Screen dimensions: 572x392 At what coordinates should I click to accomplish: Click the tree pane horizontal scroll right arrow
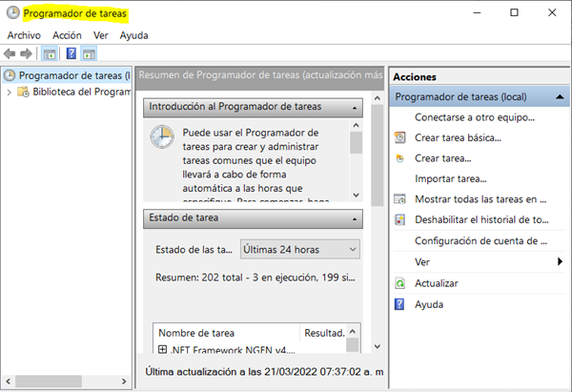pyautogui.click(x=124, y=382)
